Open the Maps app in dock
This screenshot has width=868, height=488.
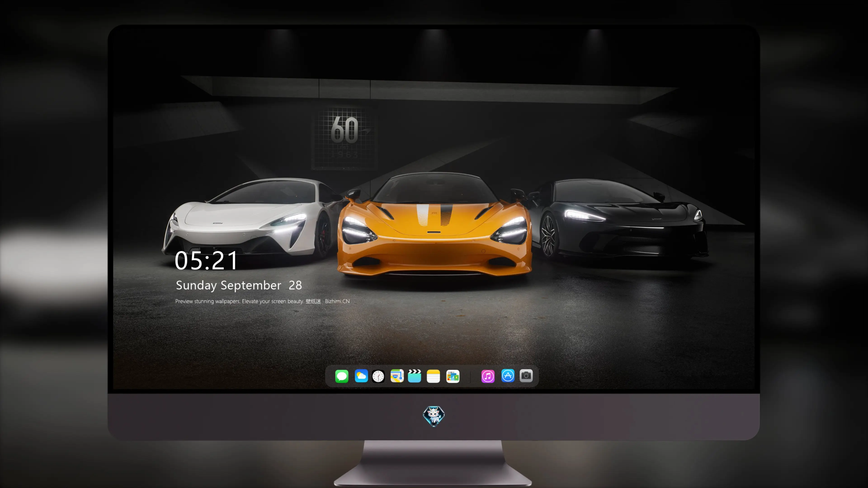point(397,376)
